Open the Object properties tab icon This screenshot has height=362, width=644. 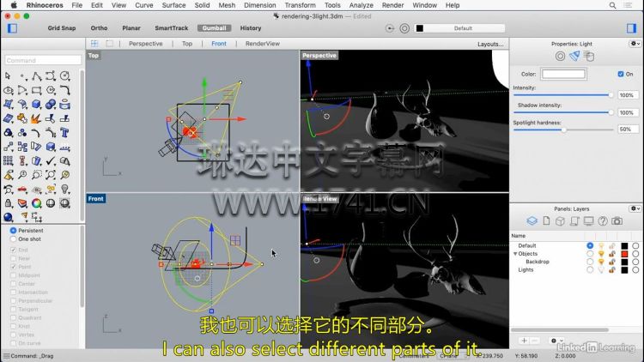coord(560,57)
